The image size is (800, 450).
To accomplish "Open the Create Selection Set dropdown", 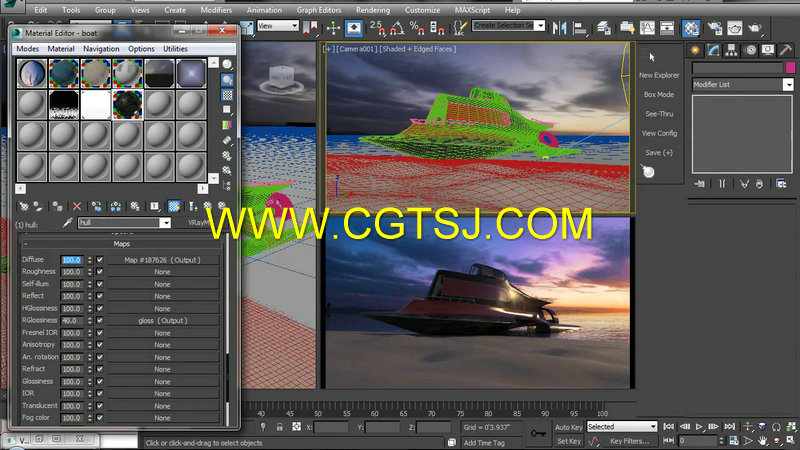I will (x=508, y=26).
